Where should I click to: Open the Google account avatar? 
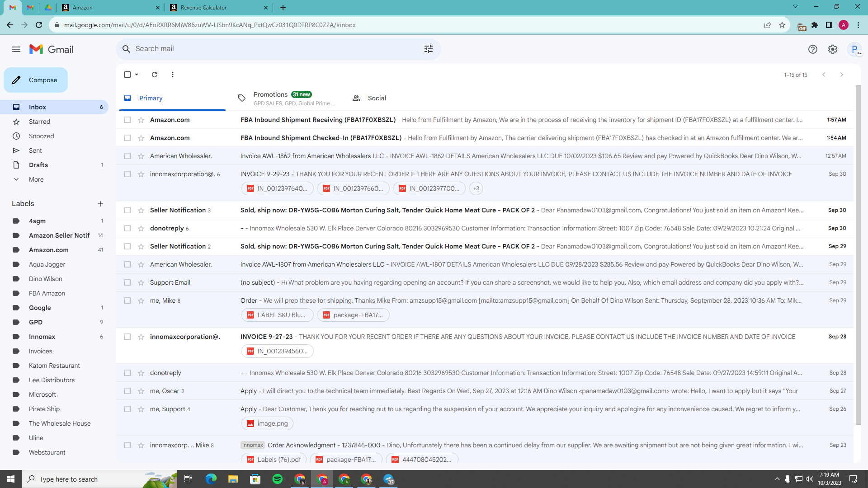coord(854,49)
